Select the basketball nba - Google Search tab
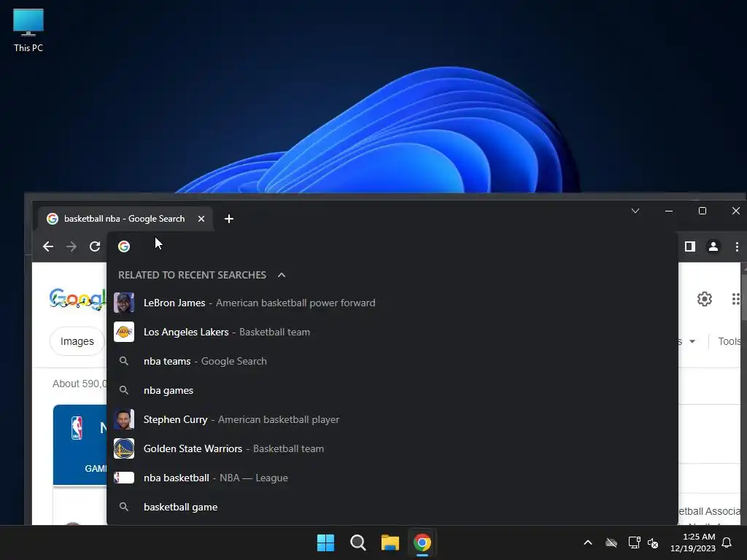This screenshot has width=747, height=560. pos(125,219)
